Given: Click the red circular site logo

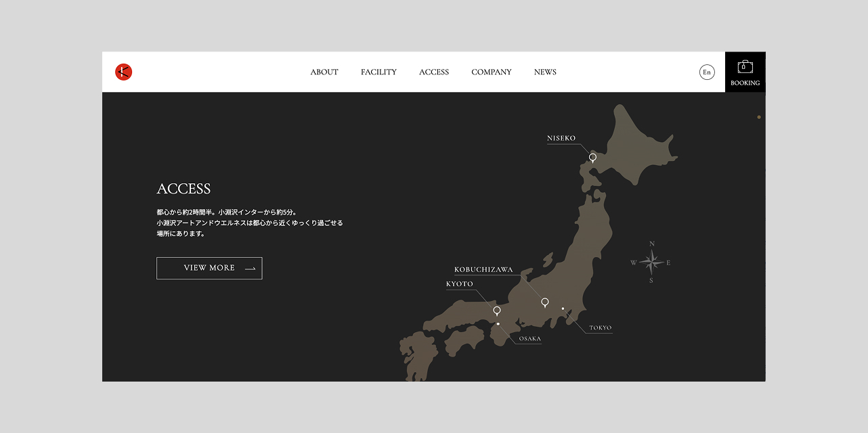Looking at the screenshot, I should (123, 72).
